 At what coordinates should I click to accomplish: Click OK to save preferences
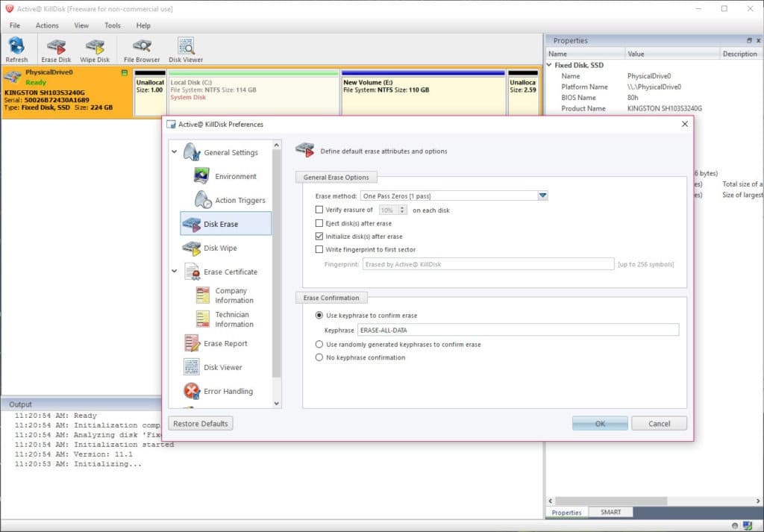click(600, 424)
